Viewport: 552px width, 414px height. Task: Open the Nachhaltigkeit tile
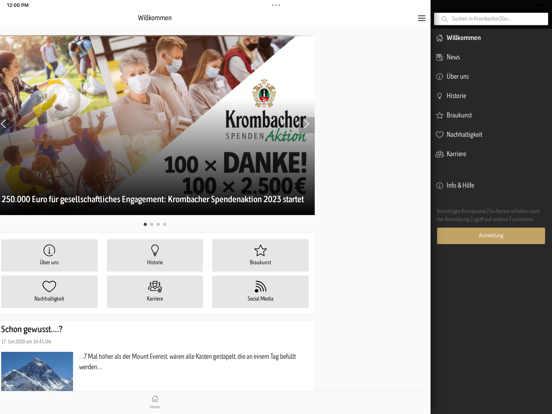(49, 291)
